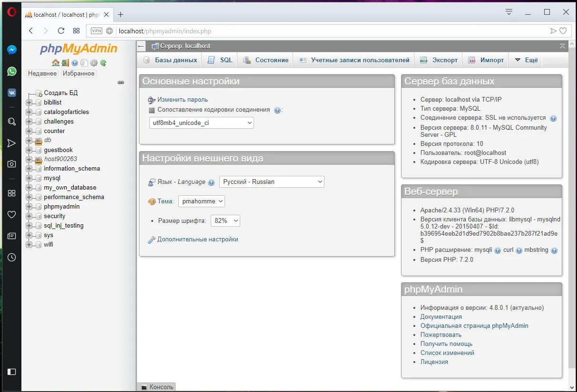
Task: Open WhatsApp in Opera sidebar
Action: [12, 71]
